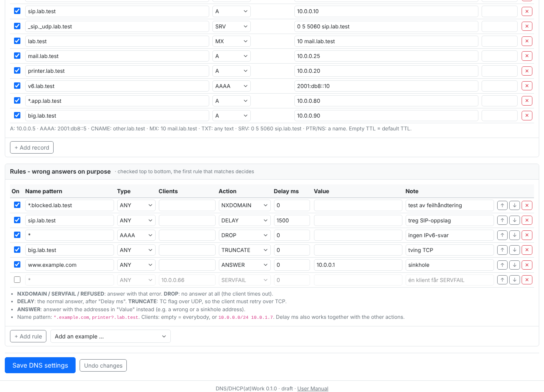Delete the big.lab.test A record
Viewport: 544px width, 392px height.
(527, 116)
